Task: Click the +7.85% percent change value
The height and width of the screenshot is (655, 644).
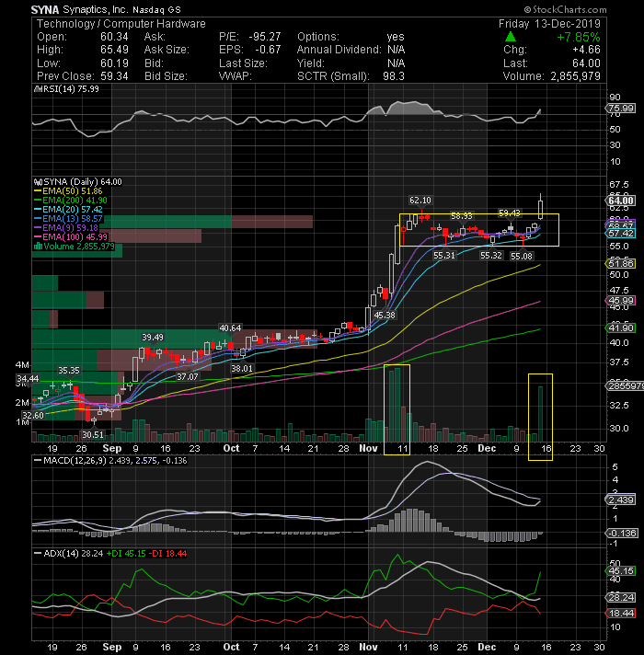Action: 579,37
